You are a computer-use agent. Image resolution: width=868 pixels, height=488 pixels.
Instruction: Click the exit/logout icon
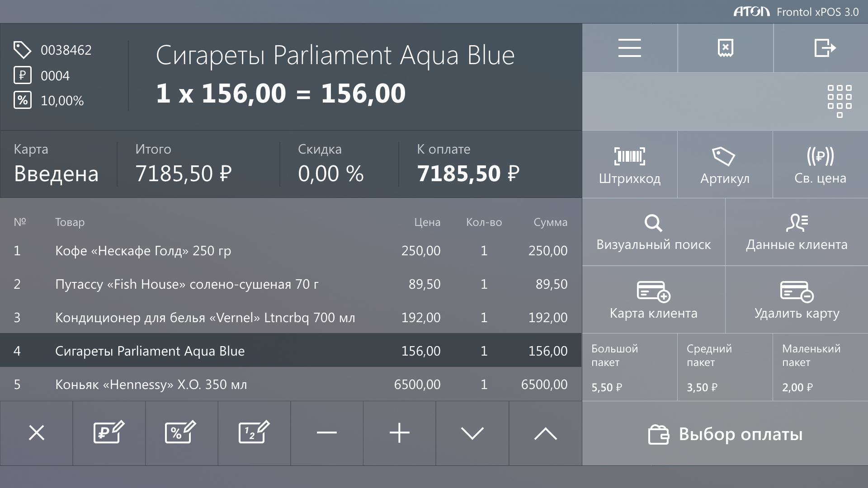[x=825, y=48]
